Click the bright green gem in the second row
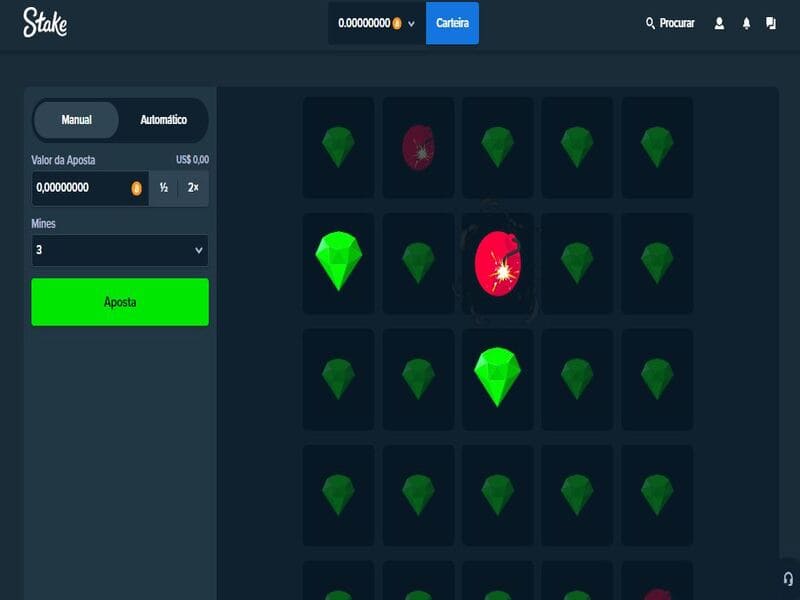Screen dimensions: 800x600 338,263
